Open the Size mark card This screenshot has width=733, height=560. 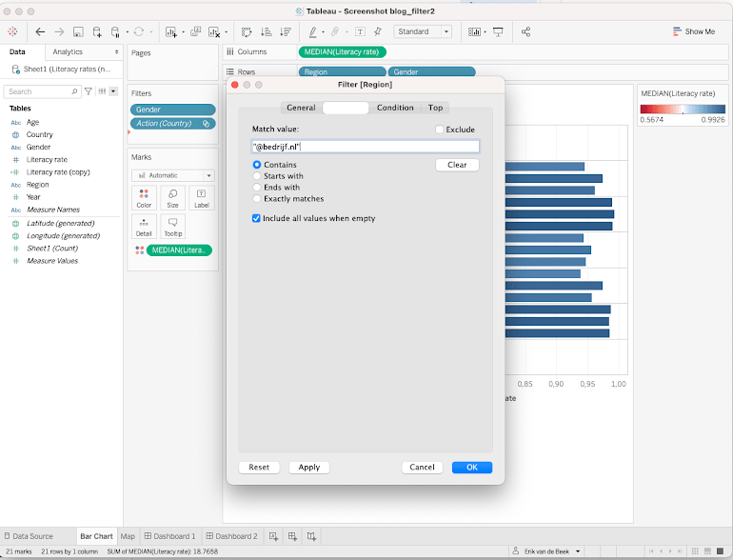pos(172,197)
